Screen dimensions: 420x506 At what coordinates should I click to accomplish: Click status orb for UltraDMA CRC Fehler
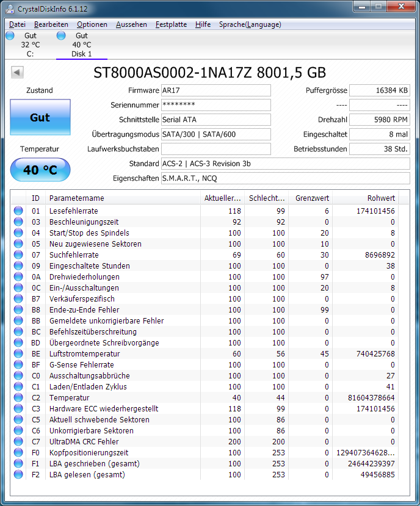point(18,441)
